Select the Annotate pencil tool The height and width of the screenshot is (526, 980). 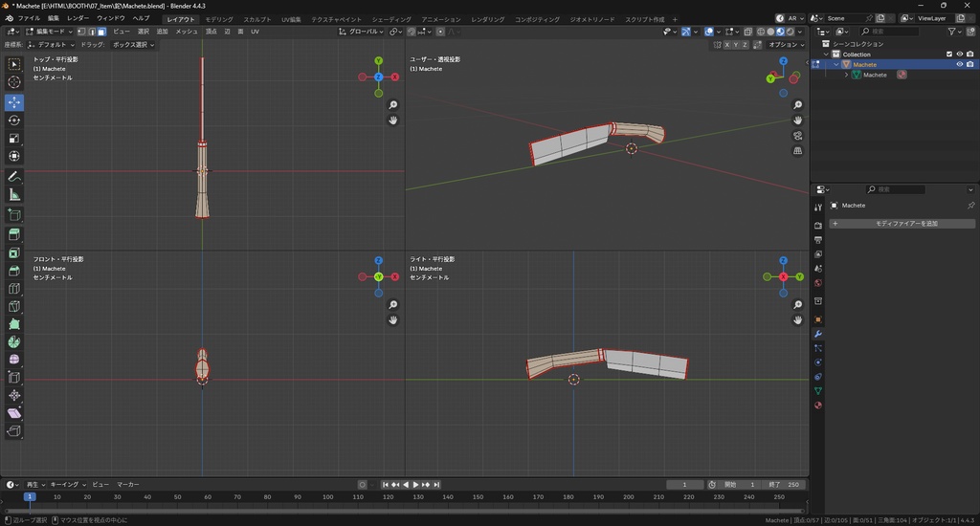pyautogui.click(x=13, y=177)
